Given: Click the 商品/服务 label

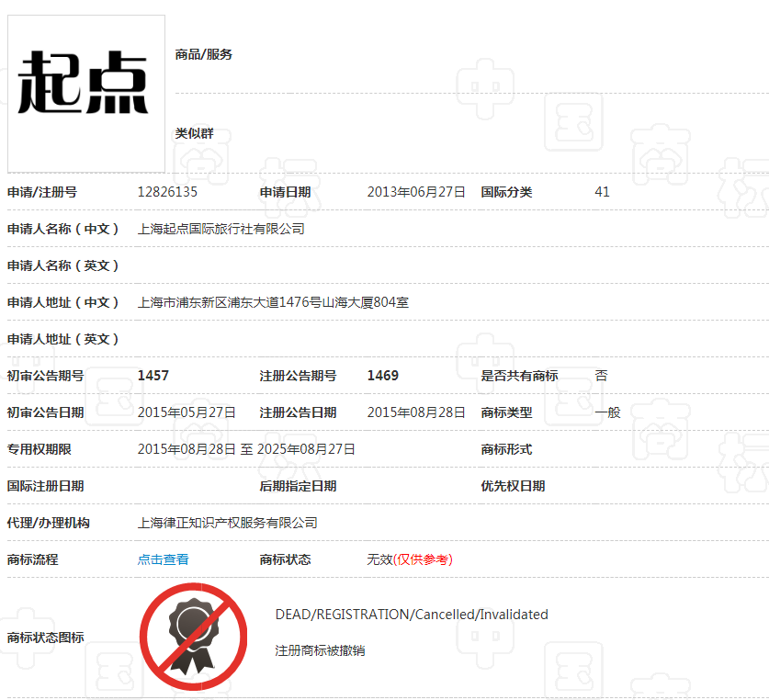Looking at the screenshot, I should pyautogui.click(x=204, y=54).
